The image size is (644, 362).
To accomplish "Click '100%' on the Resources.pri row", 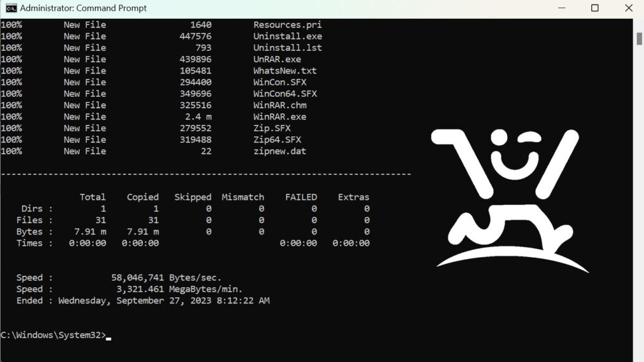I will [x=11, y=25].
